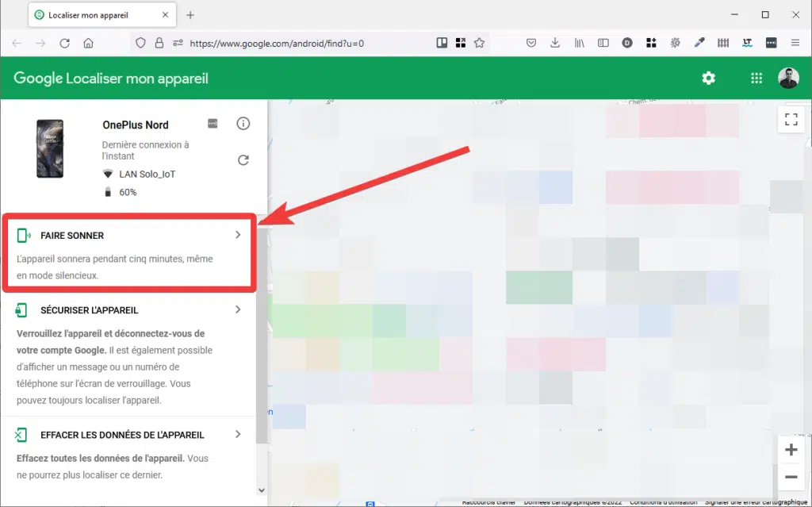Open the Firefox library icon
The image size is (812, 507).
(580, 43)
